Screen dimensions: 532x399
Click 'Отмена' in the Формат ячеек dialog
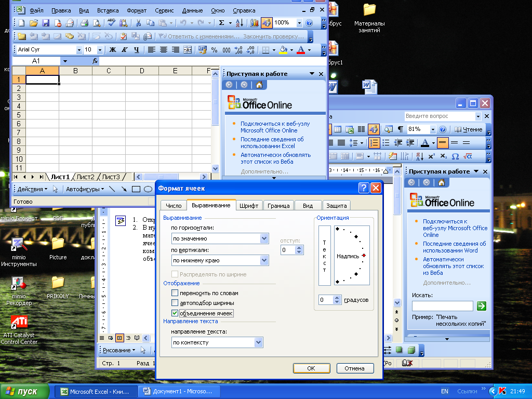[354, 368]
